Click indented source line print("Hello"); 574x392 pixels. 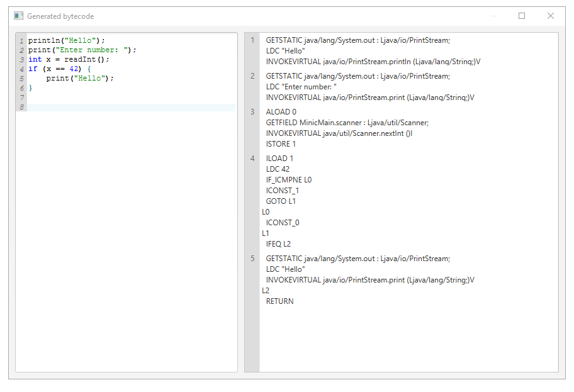tap(80, 78)
